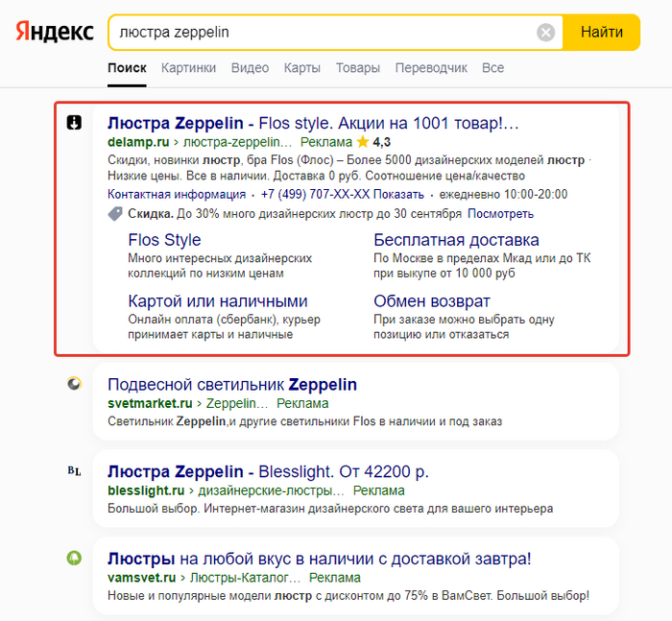
Task: Click into the search field with люстра zeppelin
Action: point(317,33)
